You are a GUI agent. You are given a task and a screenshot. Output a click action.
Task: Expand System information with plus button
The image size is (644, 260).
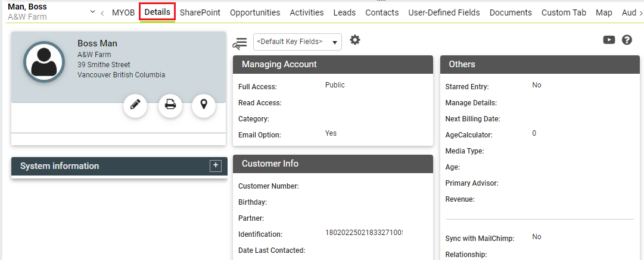click(x=215, y=165)
